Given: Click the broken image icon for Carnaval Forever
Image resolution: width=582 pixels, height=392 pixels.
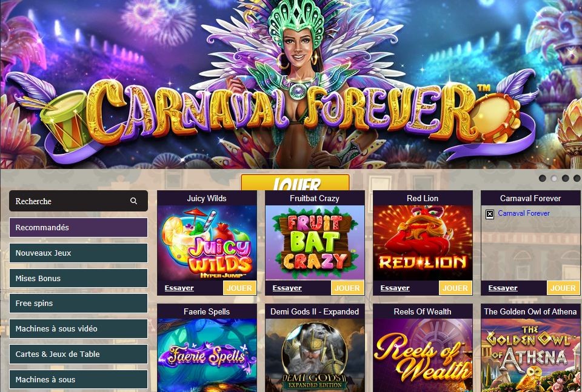Looking at the screenshot, I should tap(490, 214).
